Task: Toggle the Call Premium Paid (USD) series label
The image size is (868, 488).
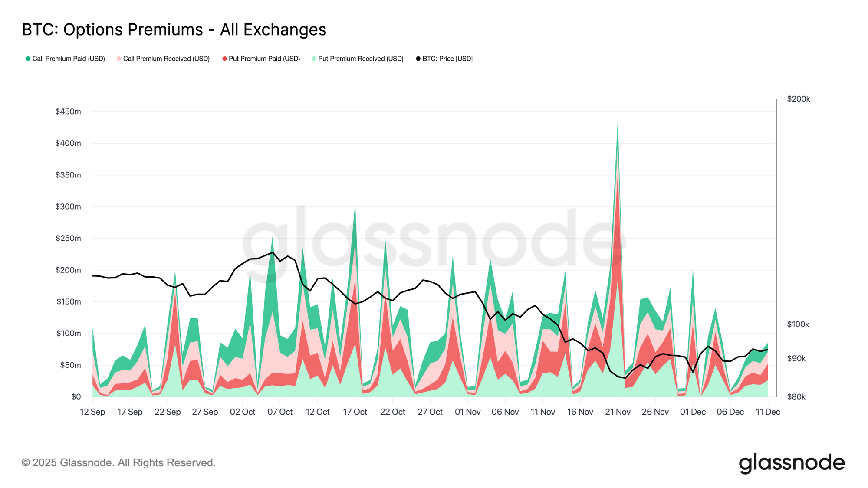Action: 69,59
